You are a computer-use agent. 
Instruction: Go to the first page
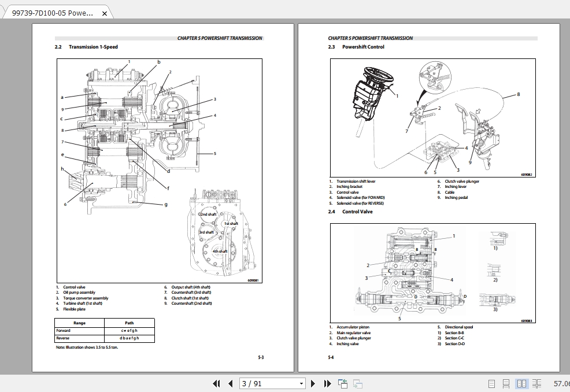click(x=216, y=383)
